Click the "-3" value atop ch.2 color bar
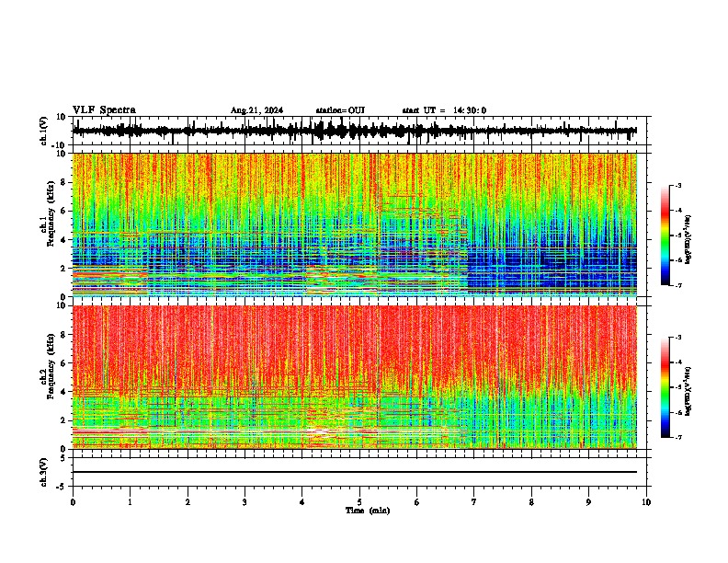Viewport: 728px width, 563px height. point(677,338)
